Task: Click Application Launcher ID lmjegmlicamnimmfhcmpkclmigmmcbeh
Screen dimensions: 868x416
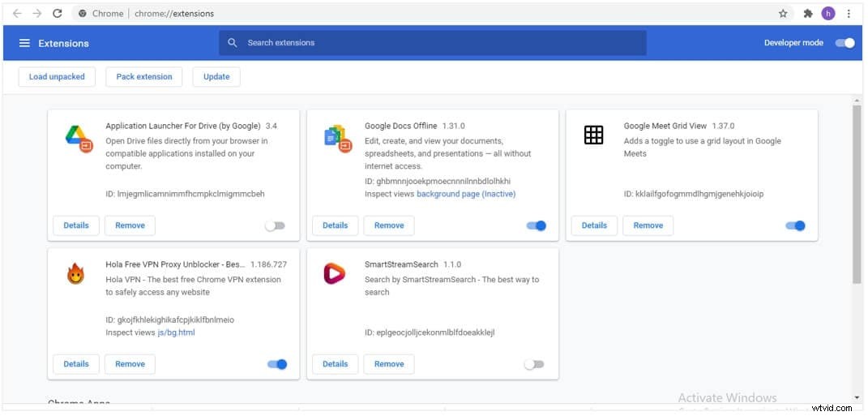Action: pos(185,194)
